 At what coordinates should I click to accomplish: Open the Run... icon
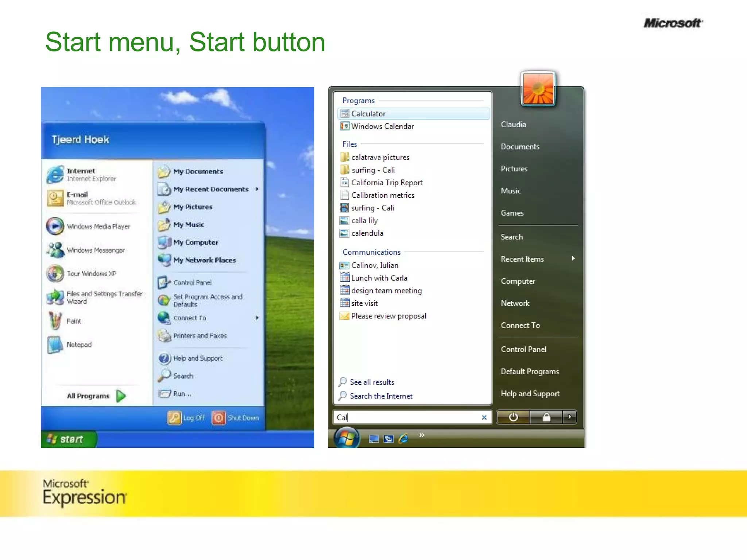[164, 393]
